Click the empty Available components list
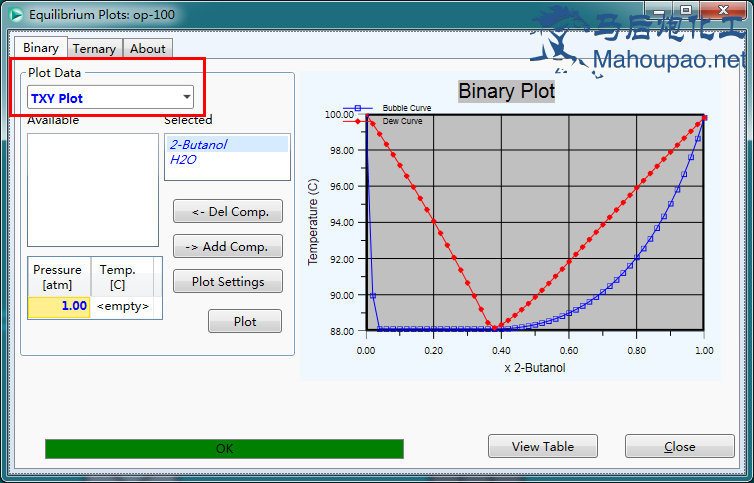The width and height of the screenshot is (754, 483). coord(92,189)
